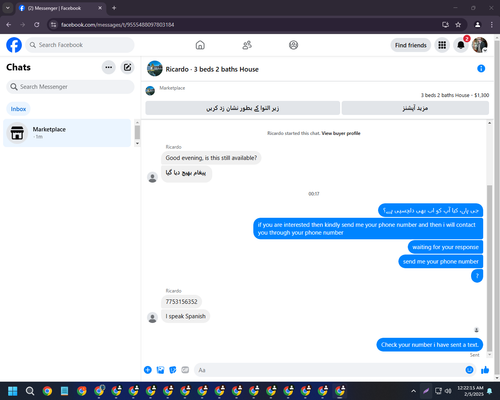Image resolution: width=500 pixels, height=400 pixels.
Task: Click the chat list scrollbar down arrow
Action: [x=137, y=143]
